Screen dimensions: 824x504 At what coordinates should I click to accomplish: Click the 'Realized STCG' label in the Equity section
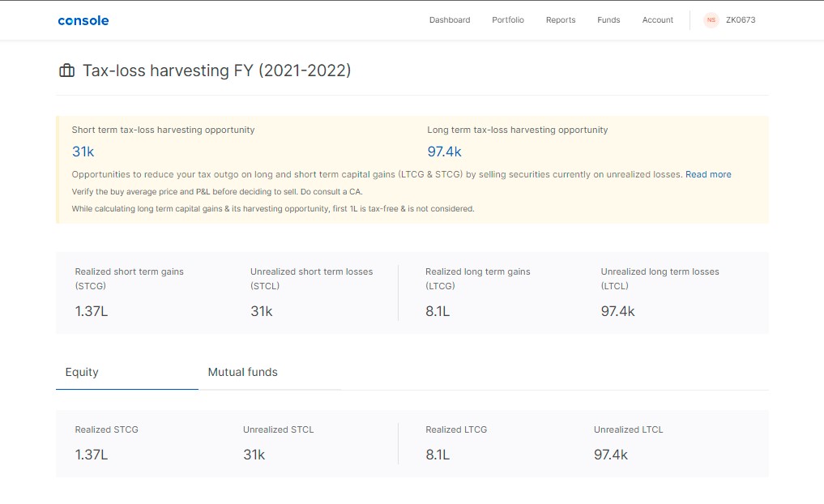point(107,430)
